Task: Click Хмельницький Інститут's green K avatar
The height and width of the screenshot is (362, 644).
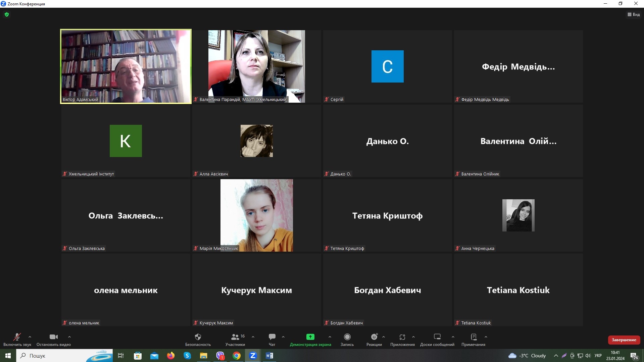Action: [x=126, y=141]
